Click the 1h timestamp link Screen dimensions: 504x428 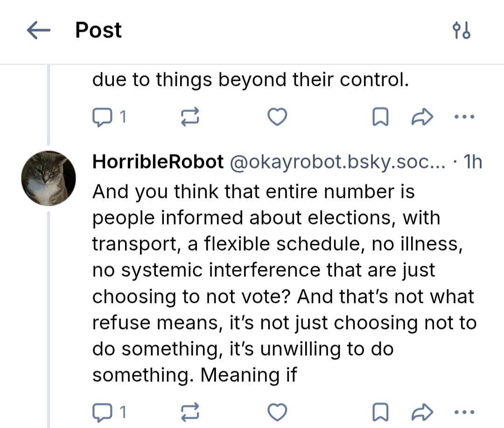pyautogui.click(x=473, y=162)
